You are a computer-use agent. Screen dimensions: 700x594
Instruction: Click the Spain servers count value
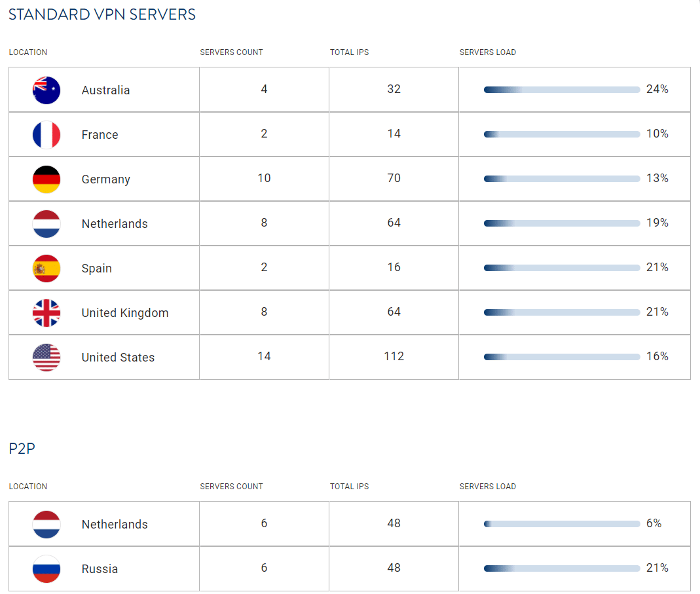[264, 267]
